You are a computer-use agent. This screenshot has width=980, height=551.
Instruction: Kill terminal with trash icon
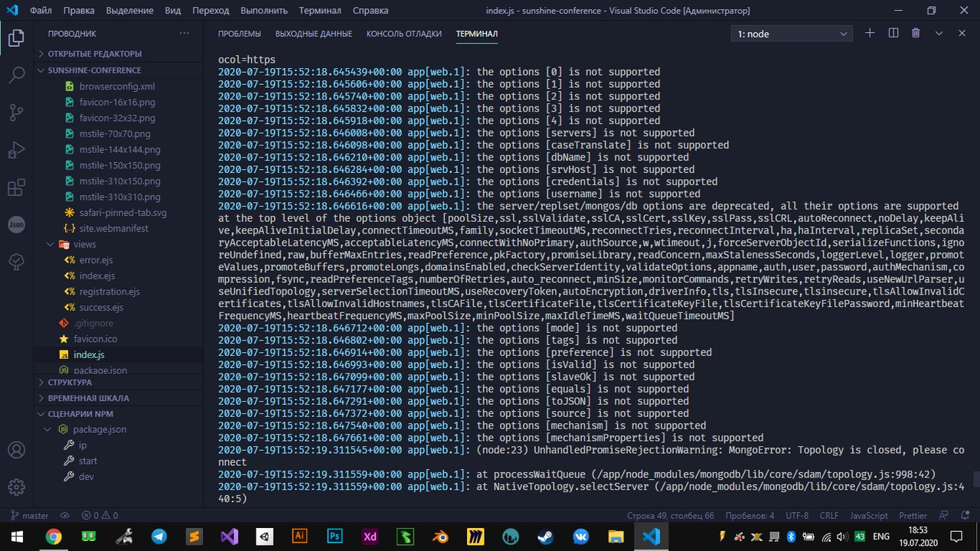[916, 34]
